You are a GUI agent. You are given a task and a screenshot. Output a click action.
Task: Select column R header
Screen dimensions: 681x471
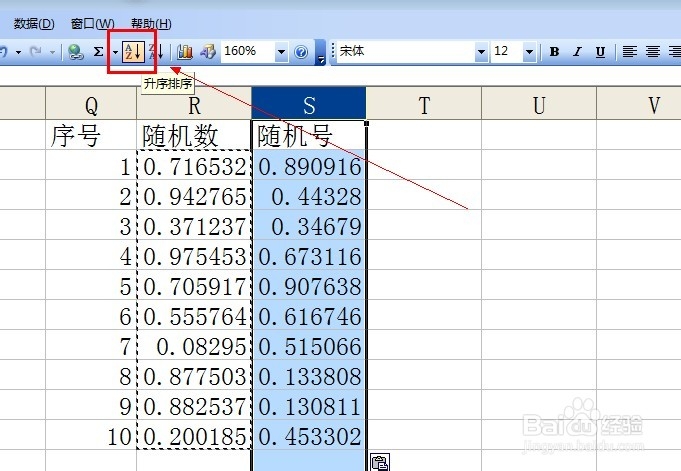(x=194, y=103)
